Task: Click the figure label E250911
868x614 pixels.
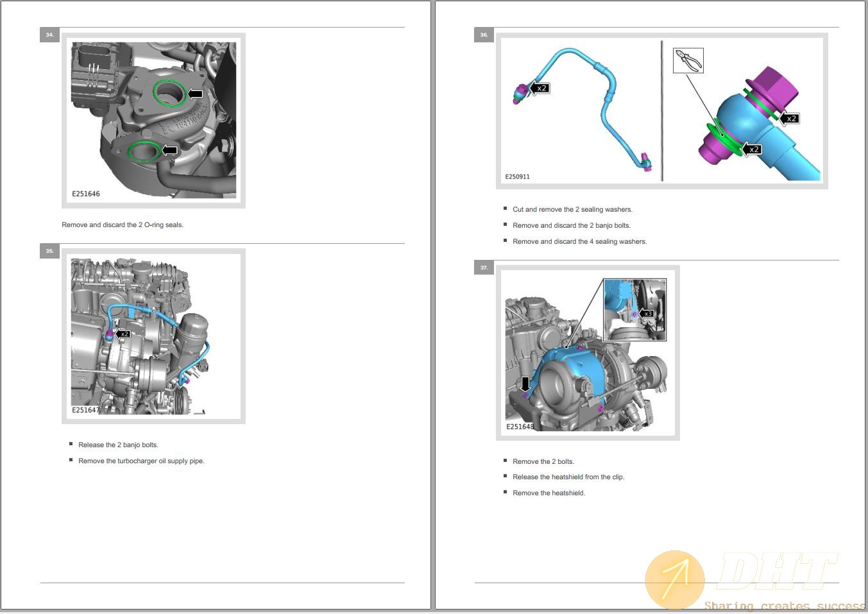Action: coord(518,176)
